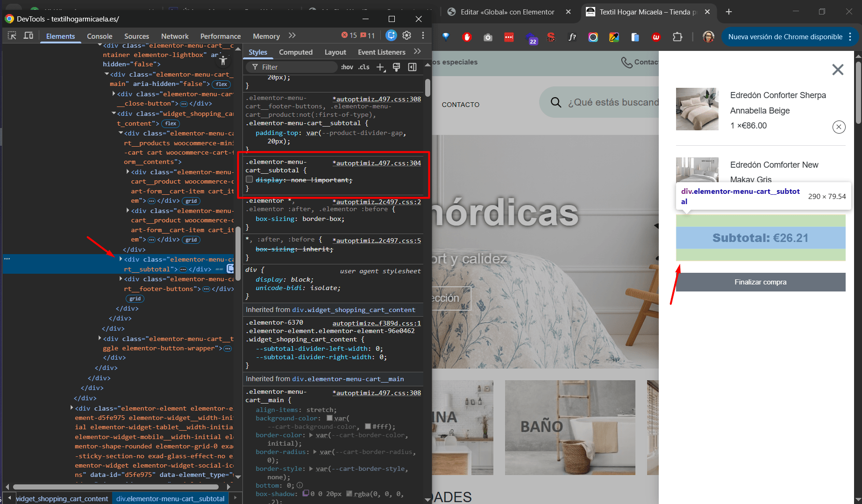Image resolution: width=862 pixels, height=504 pixels.
Task: Show more DevTools panels via the chevron
Action: pos(292,35)
